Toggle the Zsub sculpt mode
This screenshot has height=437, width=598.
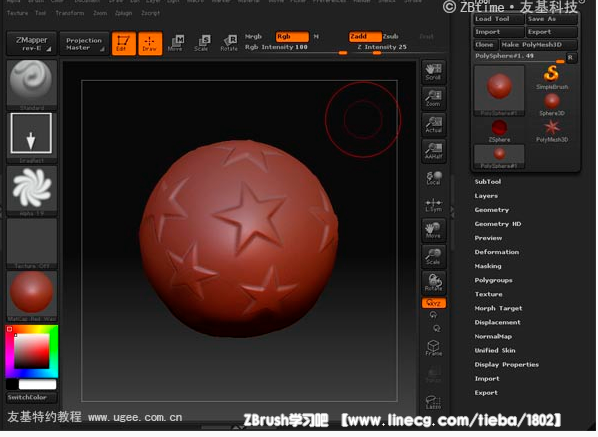pos(391,36)
